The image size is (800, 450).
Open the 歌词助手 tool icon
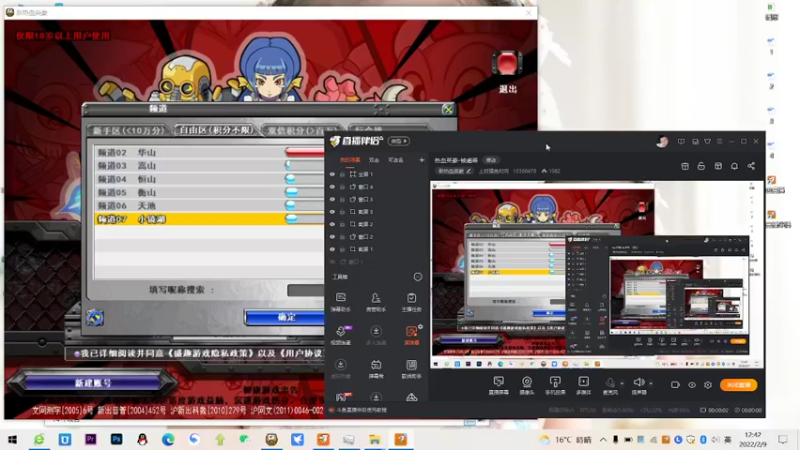coord(411,368)
